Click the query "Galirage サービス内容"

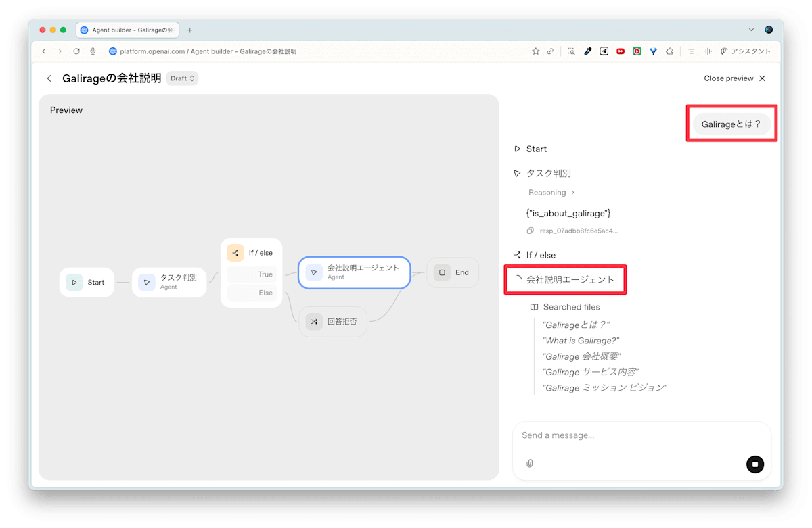[x=591, y=372]
